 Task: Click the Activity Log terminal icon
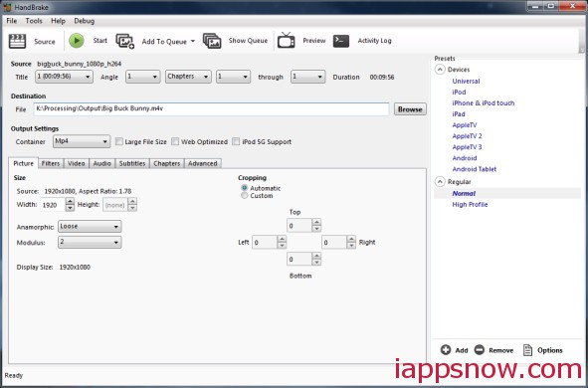click(x=341, y=41)
